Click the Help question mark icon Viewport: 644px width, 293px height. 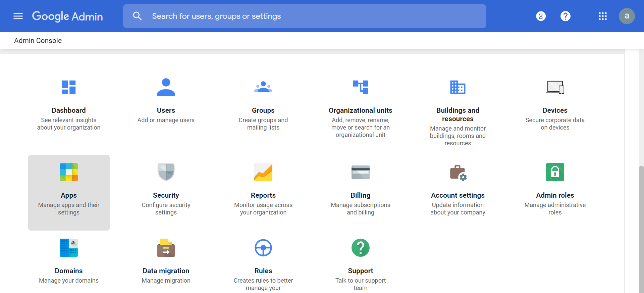565,16
